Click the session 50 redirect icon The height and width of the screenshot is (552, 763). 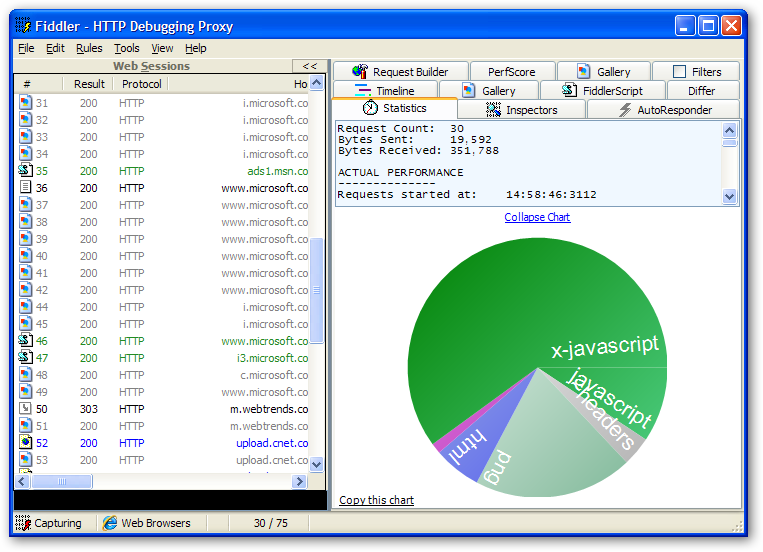(x=25, y=409)
